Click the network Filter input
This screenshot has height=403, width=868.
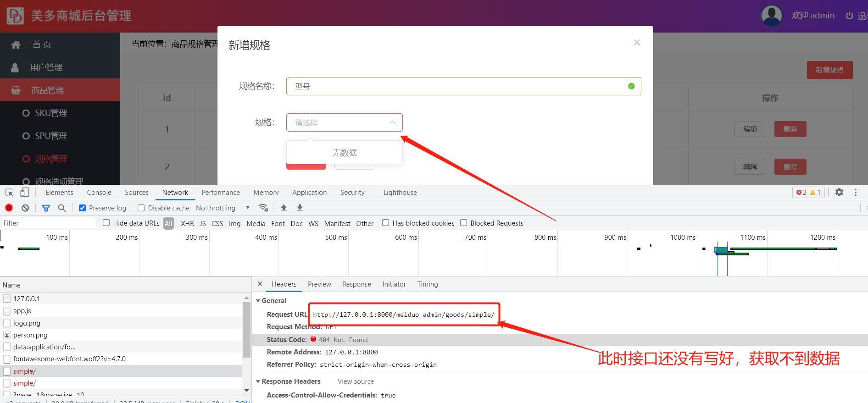pos(48,223)
